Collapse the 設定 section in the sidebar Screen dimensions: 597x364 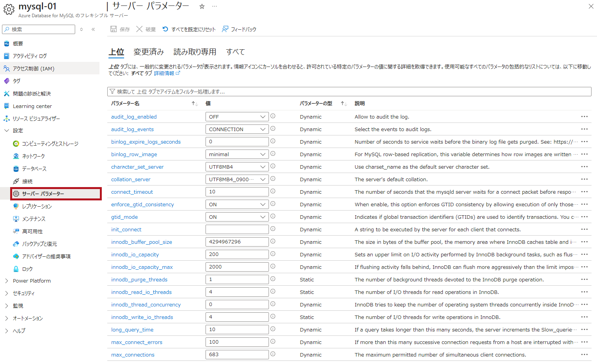(x=7, y=130)
